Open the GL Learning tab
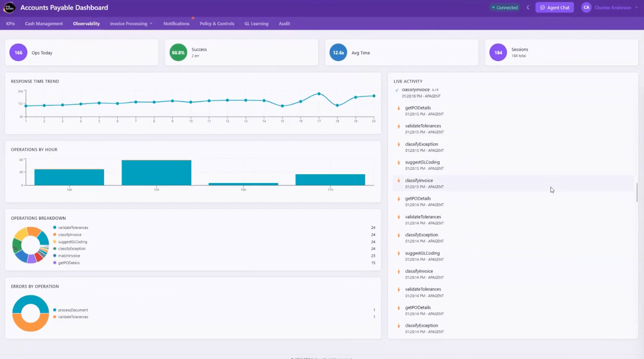This screenshot has height=359, width=644. coord(256,24)
